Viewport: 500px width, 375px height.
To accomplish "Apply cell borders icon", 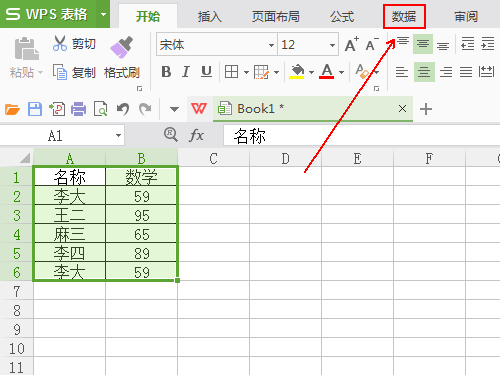I will point(231,72).
